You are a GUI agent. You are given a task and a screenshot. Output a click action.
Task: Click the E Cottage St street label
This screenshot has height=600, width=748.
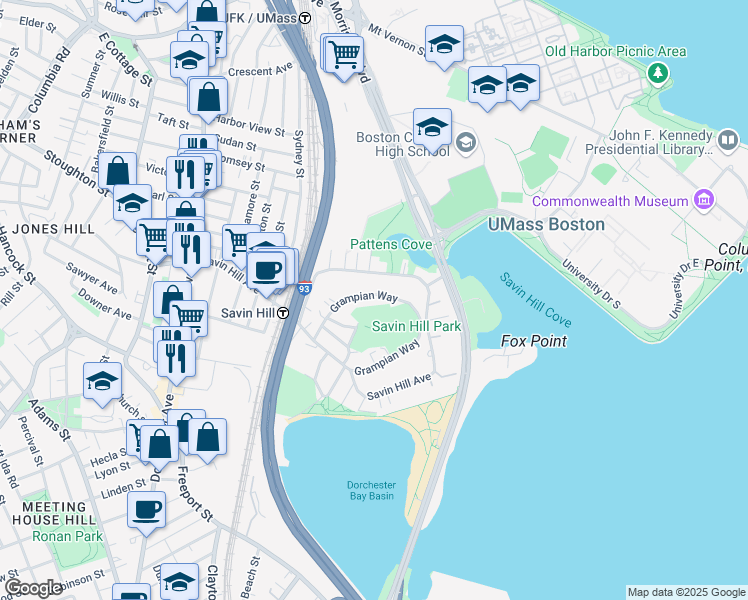tap(125, 60)
